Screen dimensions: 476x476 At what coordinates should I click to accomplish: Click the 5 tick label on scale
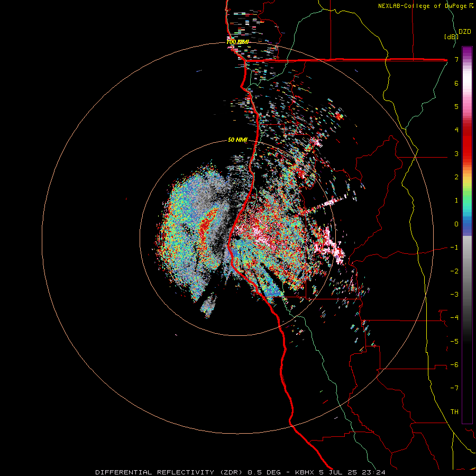point(456,106)
